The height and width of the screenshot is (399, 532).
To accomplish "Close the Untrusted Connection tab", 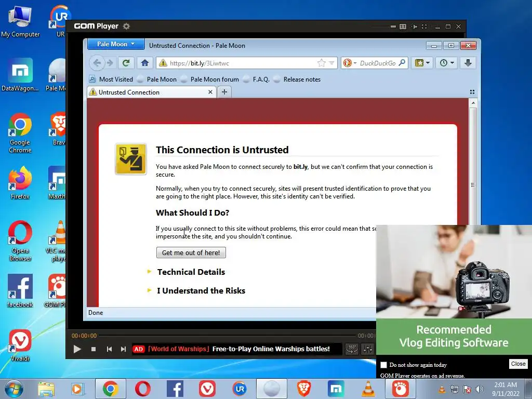I will (210, 92).
